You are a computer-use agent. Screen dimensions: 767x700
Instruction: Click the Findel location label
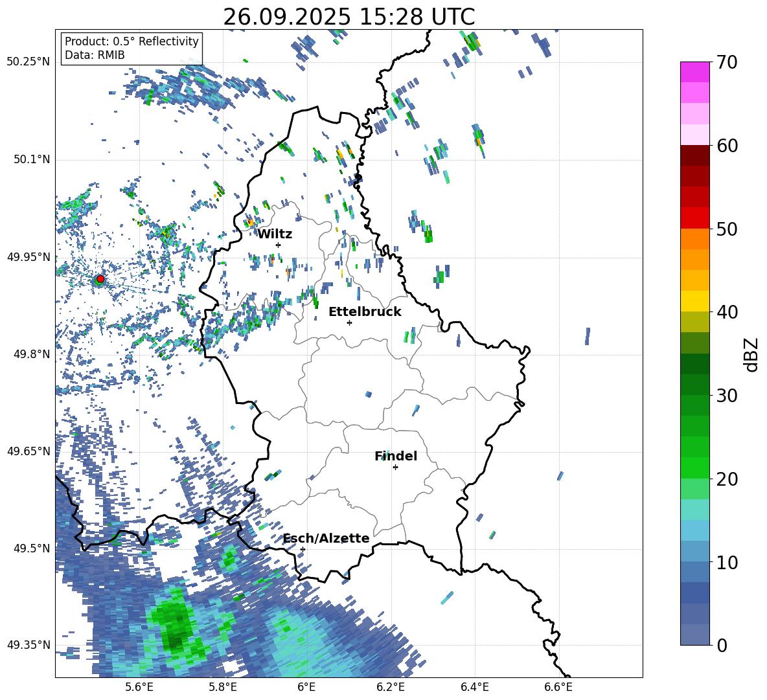tap(396, 456)
